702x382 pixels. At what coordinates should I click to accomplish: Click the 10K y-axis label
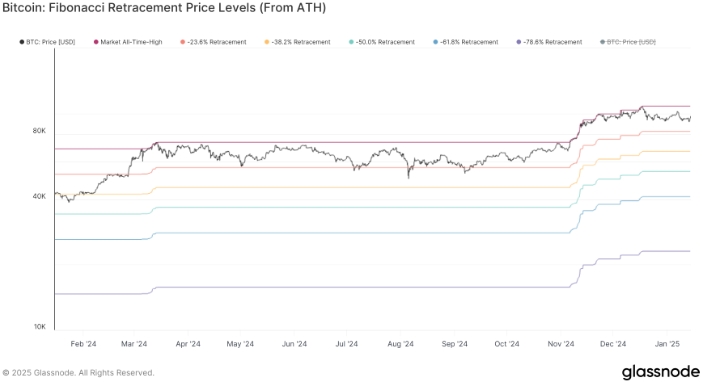pyautogui.click(x=39, y=326)
